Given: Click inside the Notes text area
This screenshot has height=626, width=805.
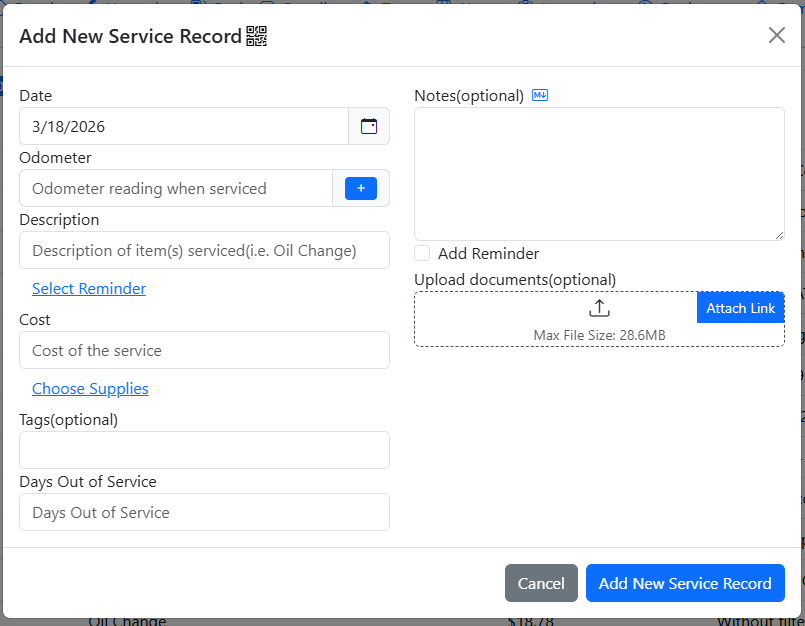Looking at the screenshot, I should (x=599, y=173).
